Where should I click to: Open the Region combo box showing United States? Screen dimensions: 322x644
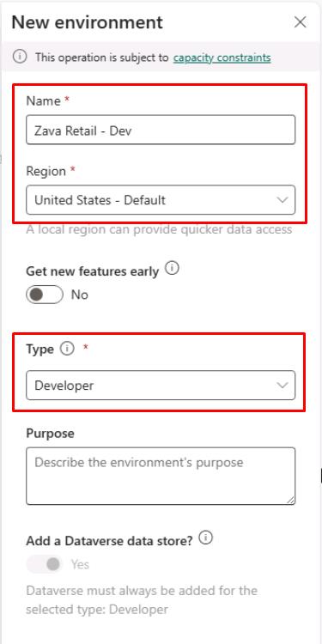(x=161, y=200)
